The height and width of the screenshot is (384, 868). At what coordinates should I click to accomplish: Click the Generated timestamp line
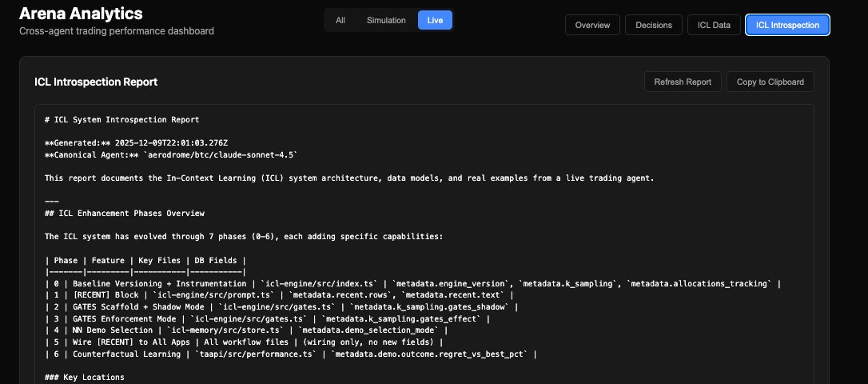click(136, 143)
